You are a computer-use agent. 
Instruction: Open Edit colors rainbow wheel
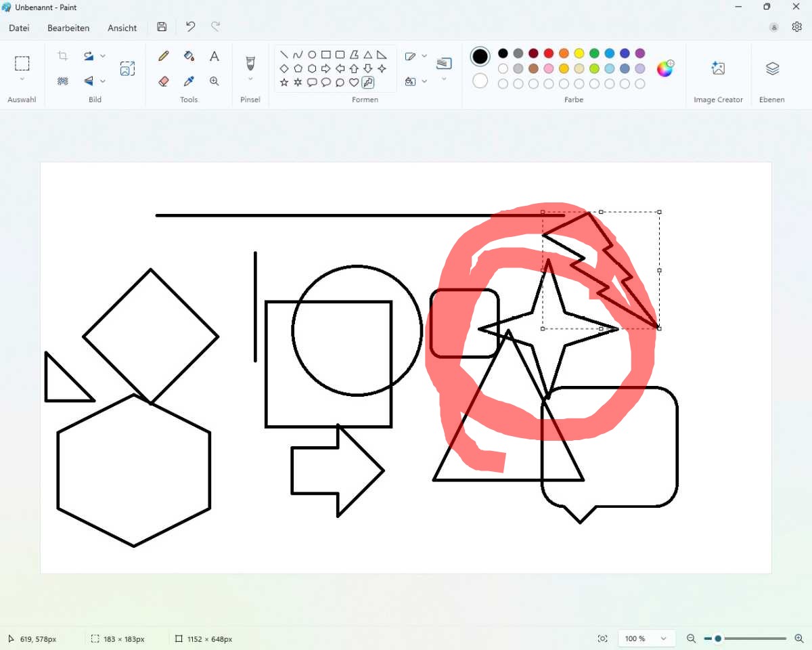[665, 68]
